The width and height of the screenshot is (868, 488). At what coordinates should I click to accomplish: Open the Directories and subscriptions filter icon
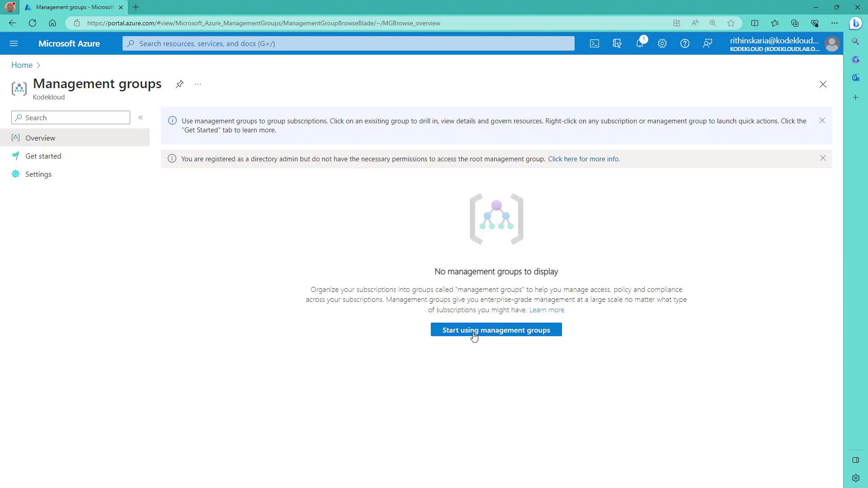[x=617, y=43]
